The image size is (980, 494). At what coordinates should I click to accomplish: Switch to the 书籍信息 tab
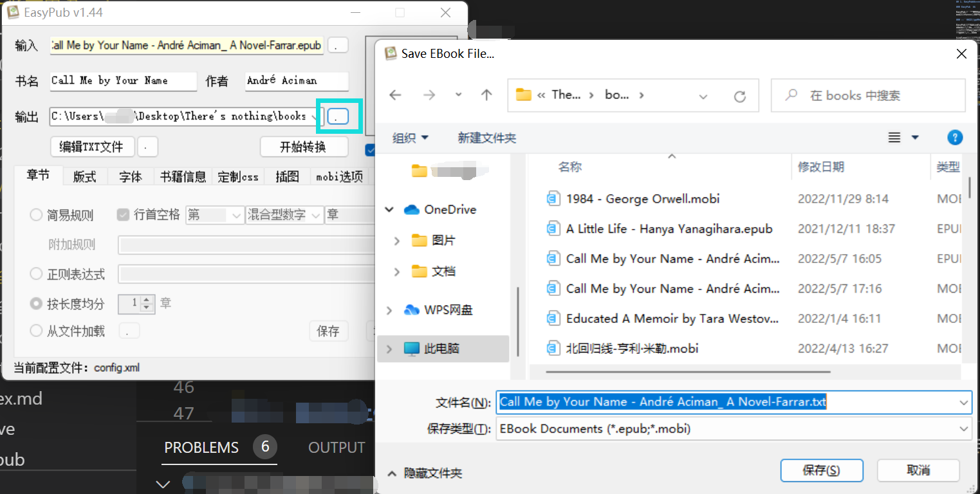point(183,177)
